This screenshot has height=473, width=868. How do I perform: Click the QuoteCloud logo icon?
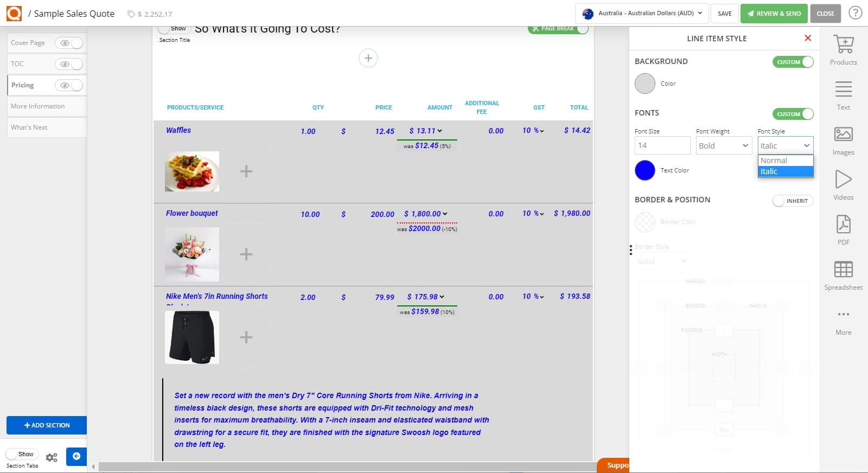click(14, 13)
